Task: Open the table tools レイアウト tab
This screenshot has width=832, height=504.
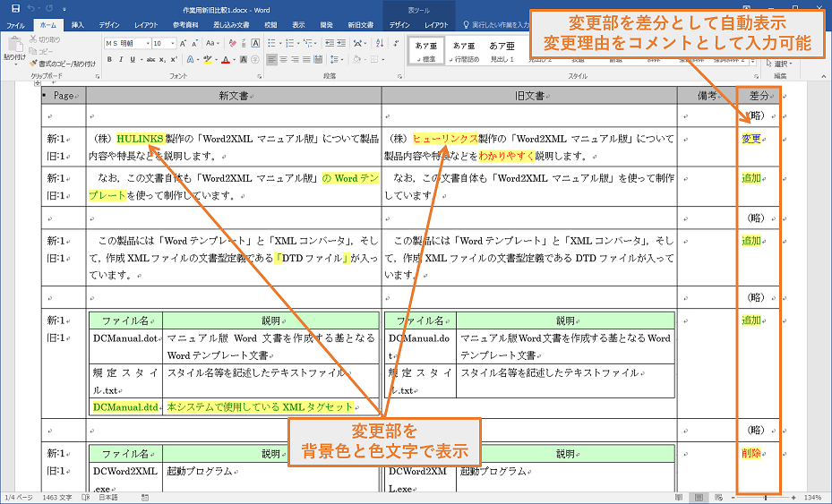Action: [x=436, y=25]
